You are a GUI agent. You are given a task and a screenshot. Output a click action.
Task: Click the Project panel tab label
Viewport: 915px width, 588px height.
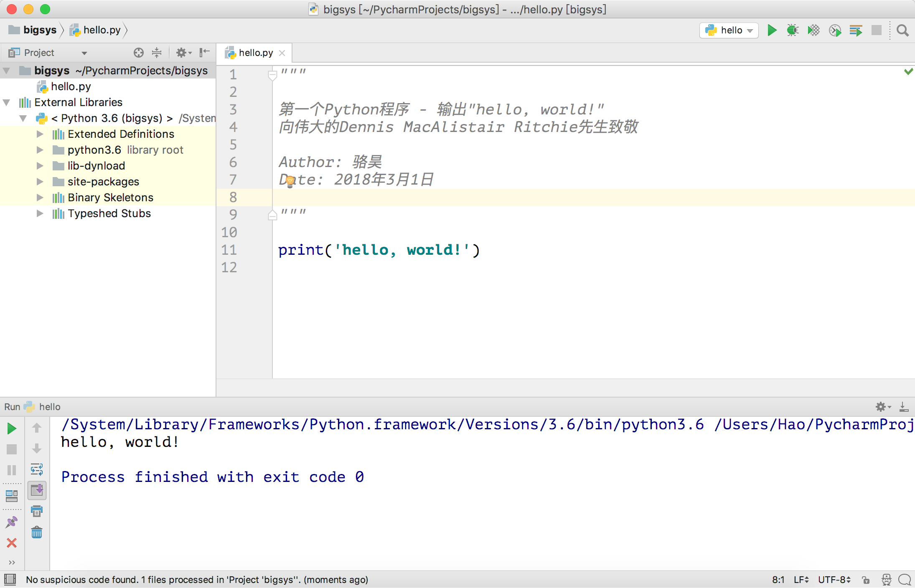pyautogui.click(x=39, y=53)
